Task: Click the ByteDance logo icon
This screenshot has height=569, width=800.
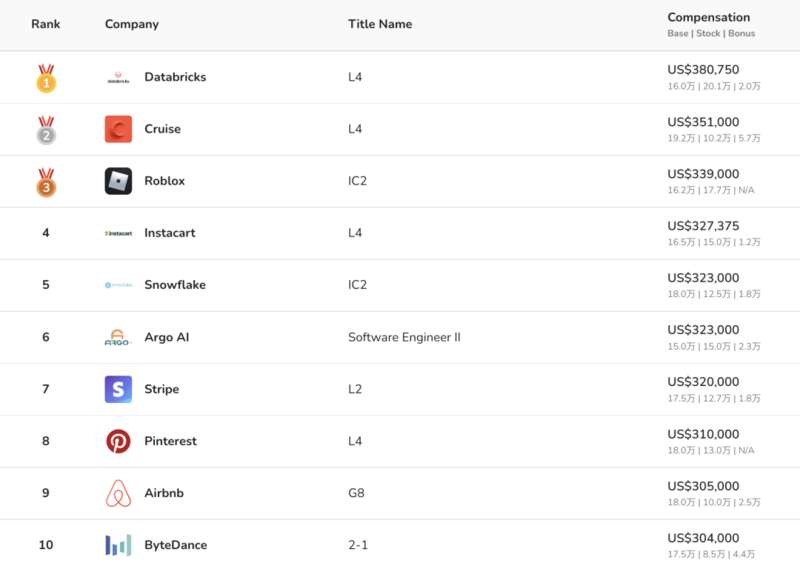Action: click(118, 545)
